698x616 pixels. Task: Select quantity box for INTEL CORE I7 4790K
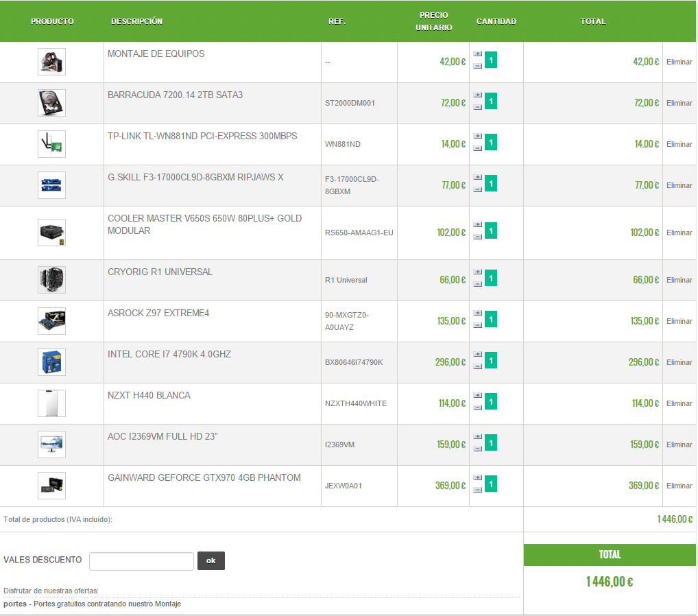click(x=490, y=360)
